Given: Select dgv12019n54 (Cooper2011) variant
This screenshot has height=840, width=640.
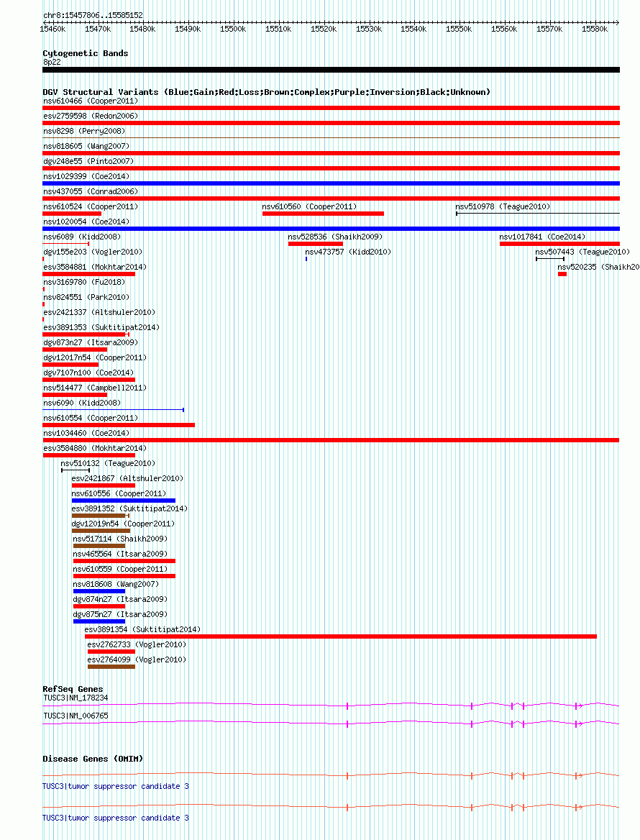Looking at the screenshot, I should 123,524.
